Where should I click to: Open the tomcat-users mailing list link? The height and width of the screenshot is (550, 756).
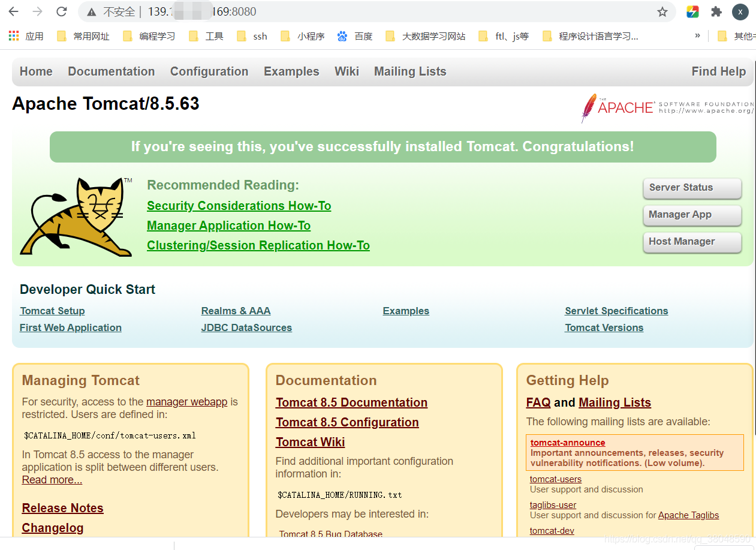(556, 479)
